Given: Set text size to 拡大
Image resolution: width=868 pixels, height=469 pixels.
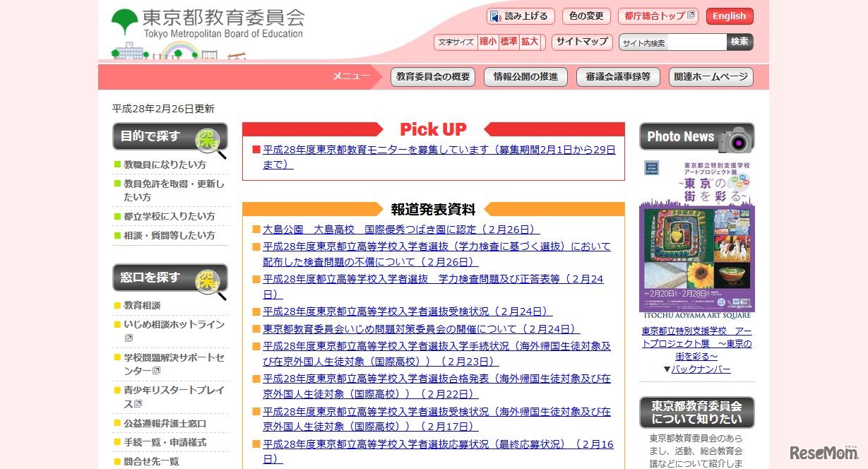Looking at the screenshot, I should tap(530, 42).
